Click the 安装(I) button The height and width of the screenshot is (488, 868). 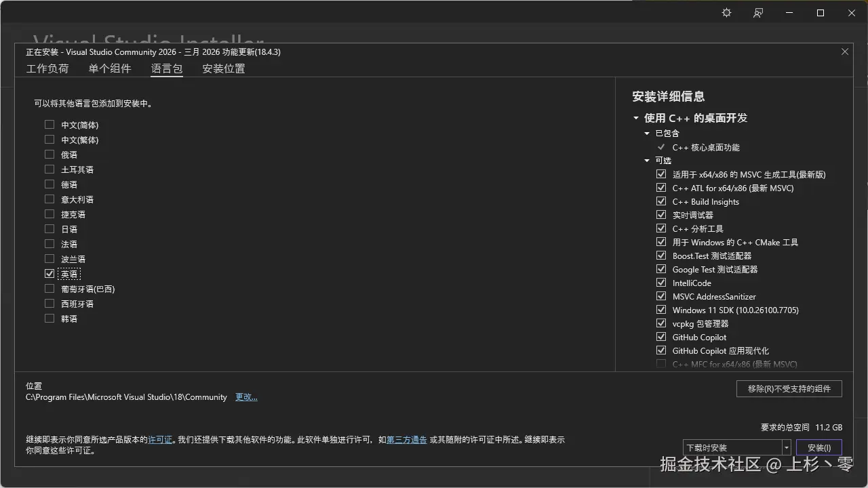819,447
